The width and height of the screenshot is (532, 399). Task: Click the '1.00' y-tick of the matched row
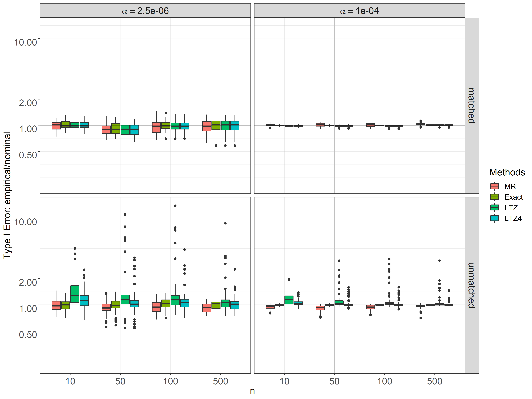[x=28, y=129]
